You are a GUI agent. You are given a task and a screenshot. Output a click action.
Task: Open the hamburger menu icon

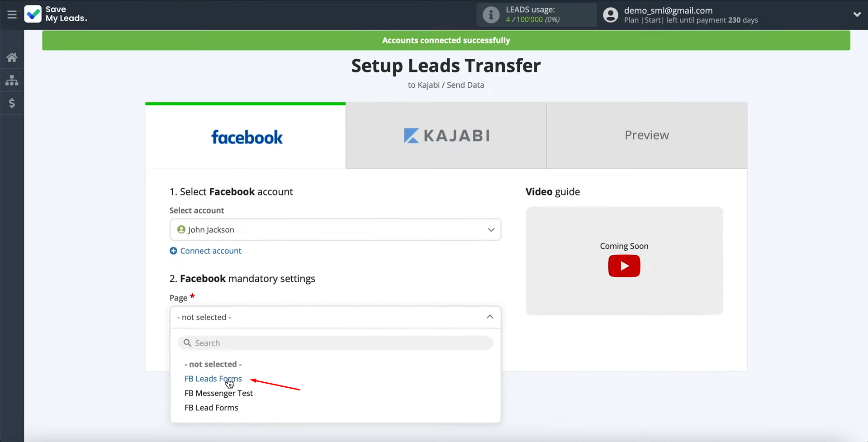[12, 14]
